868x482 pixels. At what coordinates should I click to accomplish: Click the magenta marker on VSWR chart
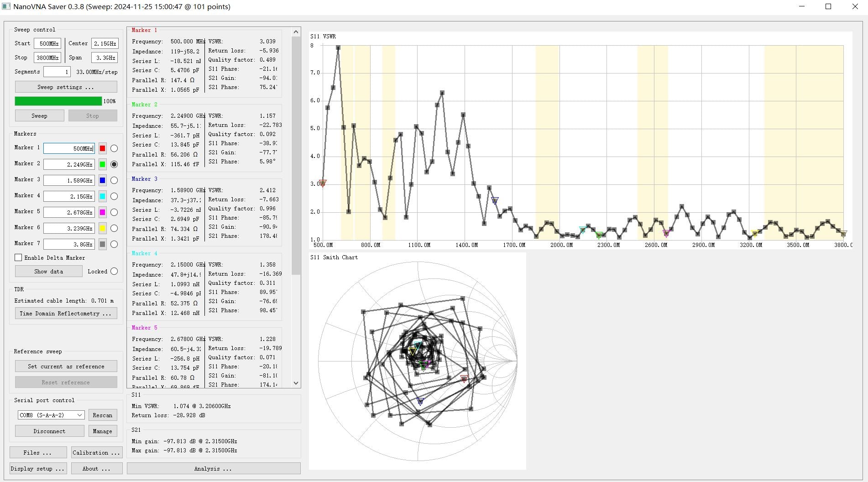666,234
